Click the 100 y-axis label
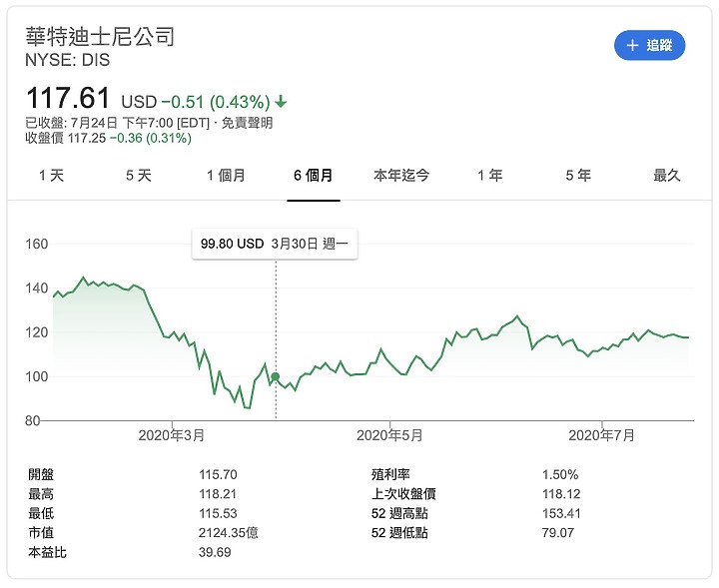 pos(36,376)
